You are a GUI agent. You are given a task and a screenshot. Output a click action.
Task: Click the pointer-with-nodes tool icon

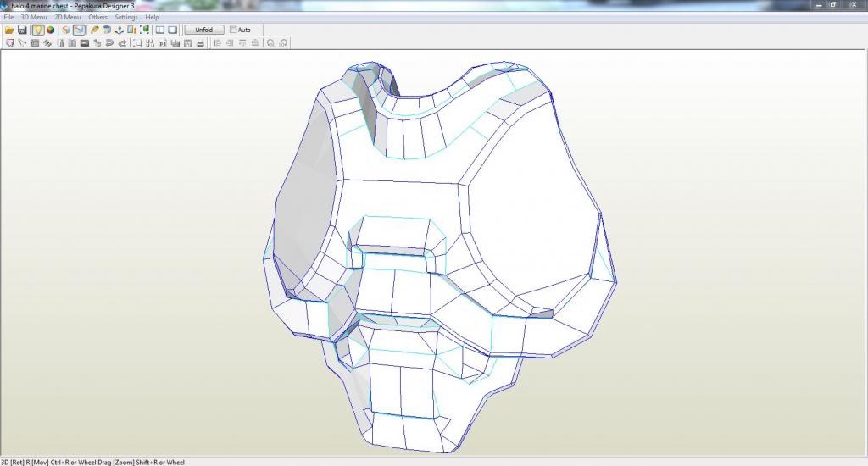tap(22, 42)
